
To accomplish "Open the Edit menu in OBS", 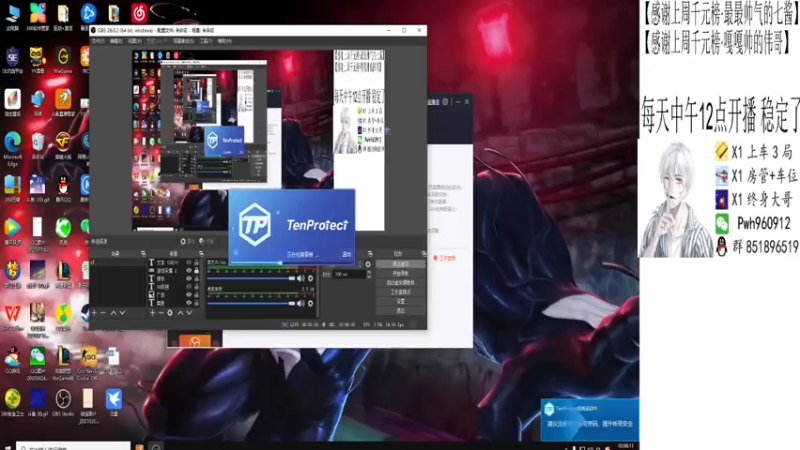I will tap(116, 41).
